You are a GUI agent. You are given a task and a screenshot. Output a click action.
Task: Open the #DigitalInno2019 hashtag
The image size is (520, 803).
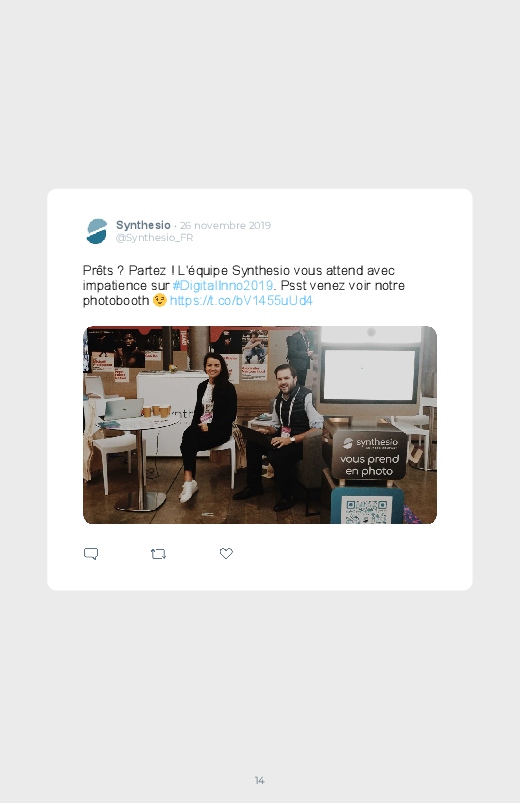pos(223,285)
